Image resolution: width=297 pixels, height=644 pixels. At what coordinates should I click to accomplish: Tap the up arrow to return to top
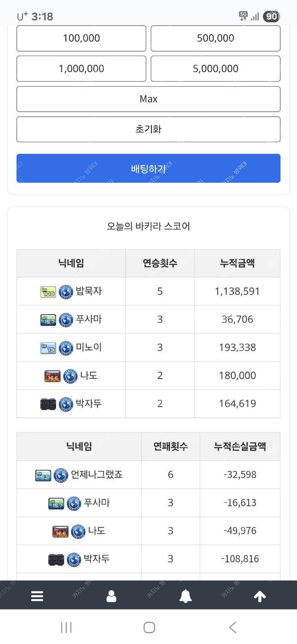coord(260,596)
